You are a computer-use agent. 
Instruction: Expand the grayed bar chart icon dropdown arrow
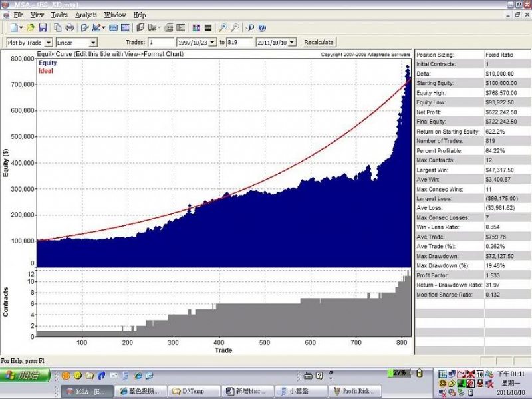coord(159,28)
